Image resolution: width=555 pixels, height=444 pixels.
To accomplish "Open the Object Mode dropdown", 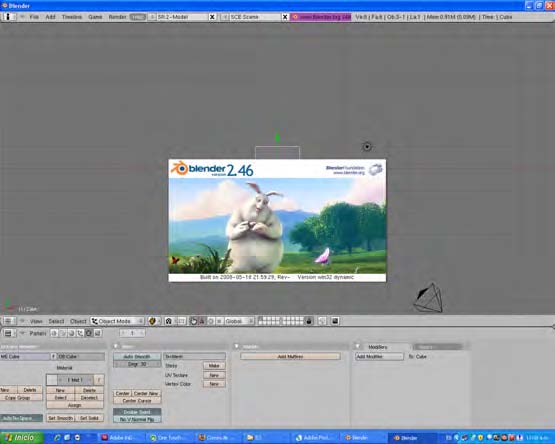I will pos(118,321).
